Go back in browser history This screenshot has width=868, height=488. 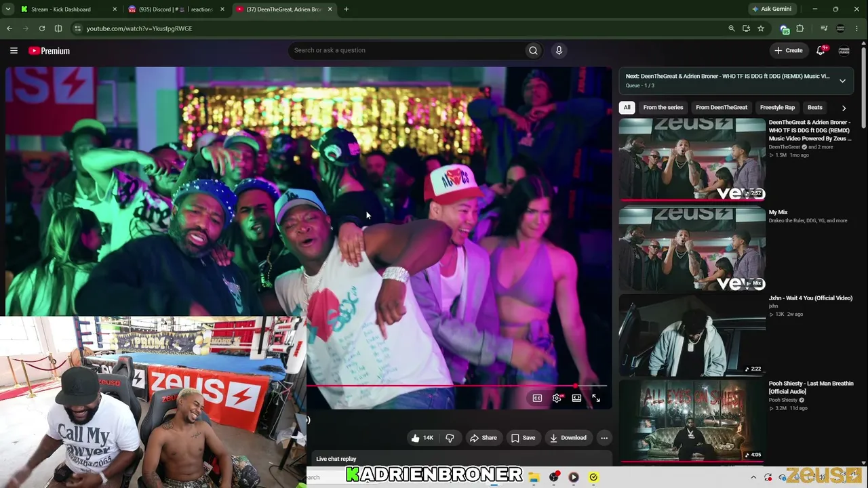[x=9, y=28]
